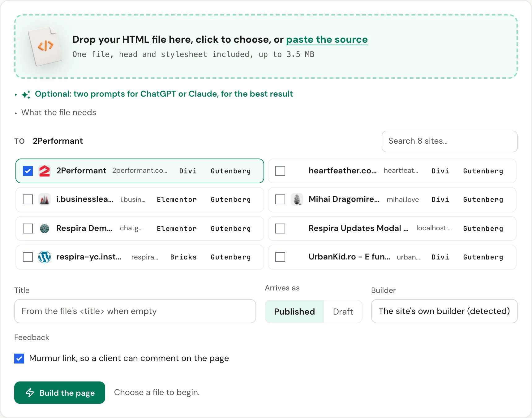The height and width of the screenshot is (418, 532).
Task: Check the heartfeather.co site checkbox
Action: [280, 171]
